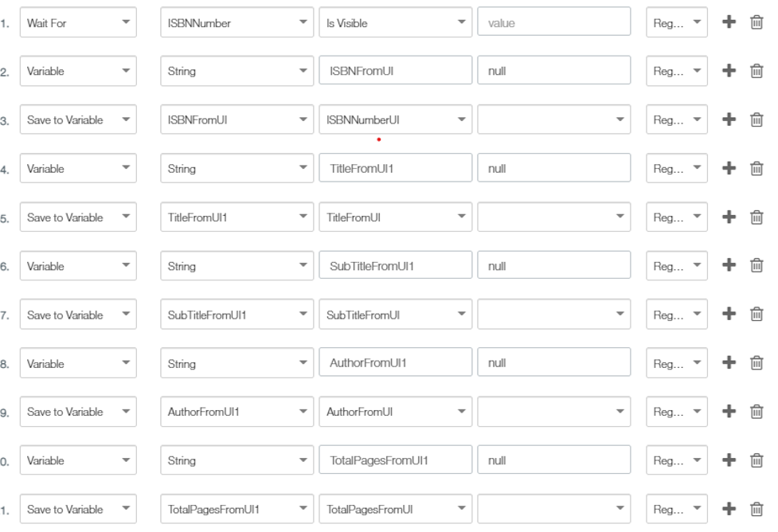Edit the AuthorFromUI1 variable name field
The width and height of the screenshot is (778, 532).
coord(396,363)
